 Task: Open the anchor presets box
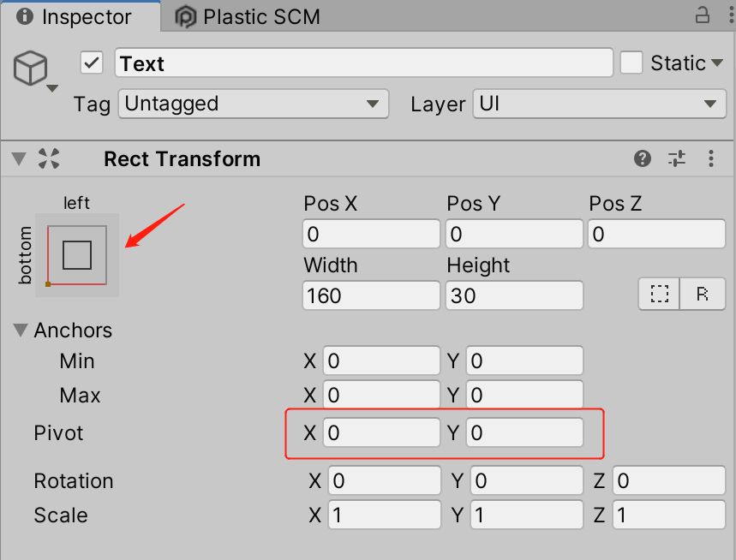pos(77,255)
